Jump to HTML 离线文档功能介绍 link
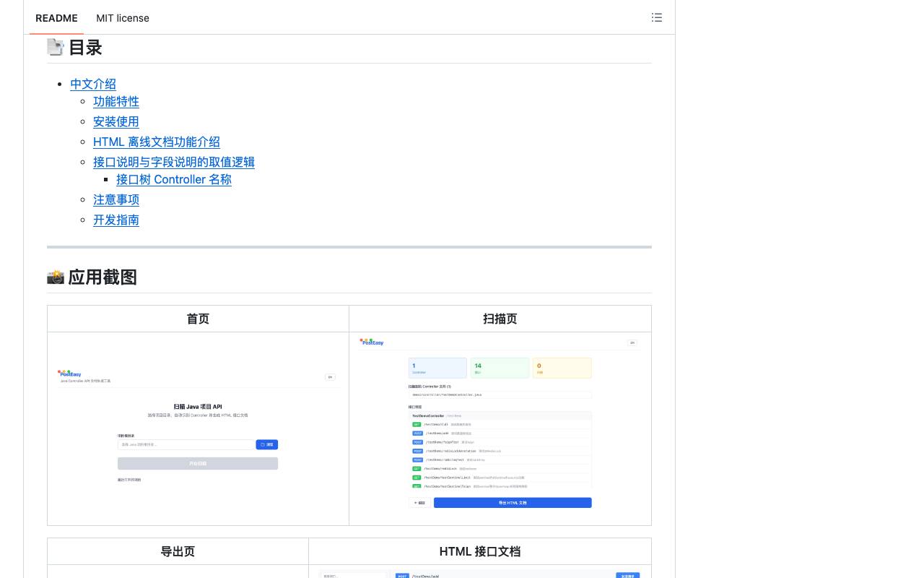Viewport: 924px width, 578px height. pos(157,142)
